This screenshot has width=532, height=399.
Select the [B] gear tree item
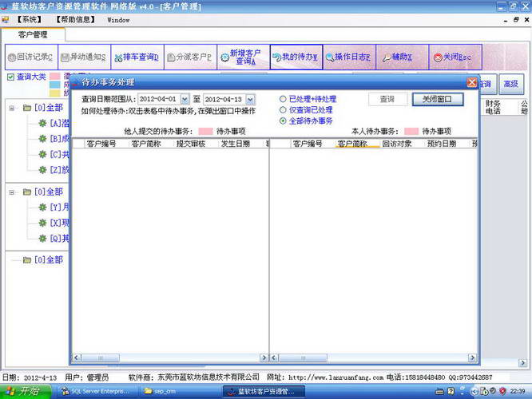54,139
